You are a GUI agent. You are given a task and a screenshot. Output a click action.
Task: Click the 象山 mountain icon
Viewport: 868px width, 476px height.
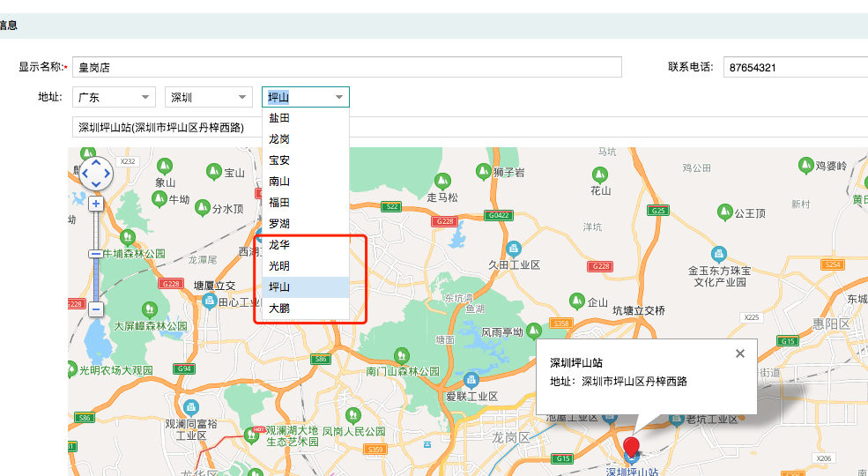pyautogui.click(x=165, y=166)
